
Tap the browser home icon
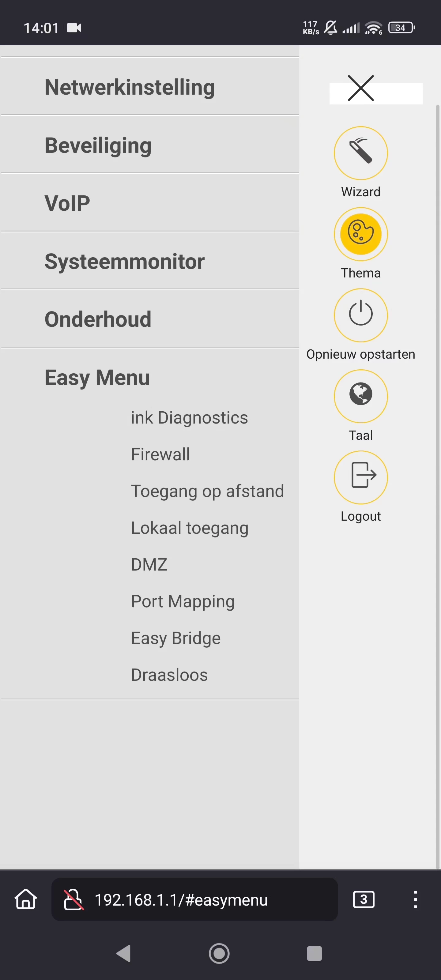25,899
